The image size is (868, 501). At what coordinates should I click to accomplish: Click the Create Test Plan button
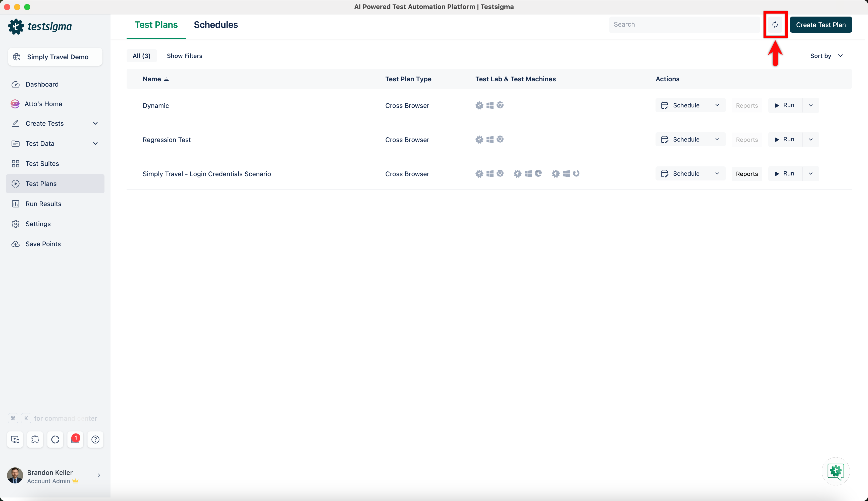click(x=821, y=25)
